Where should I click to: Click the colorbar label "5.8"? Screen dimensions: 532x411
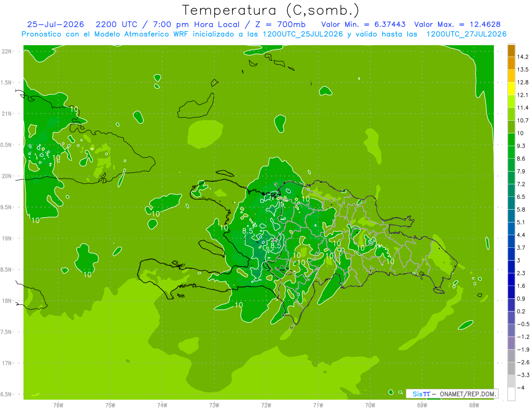coord(521,209)
